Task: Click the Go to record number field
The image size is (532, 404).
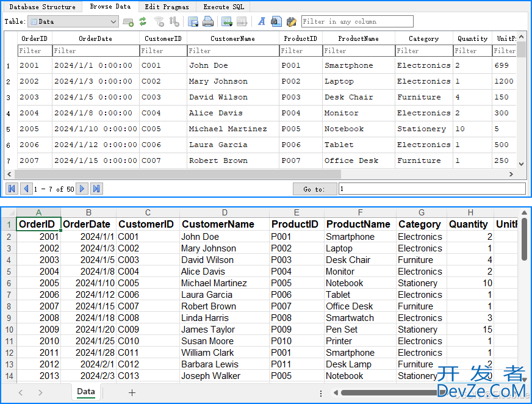Action: tap(432, 189)
